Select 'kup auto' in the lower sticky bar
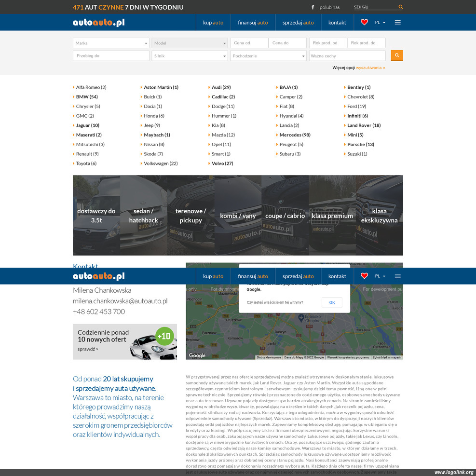 coord(213,276)
